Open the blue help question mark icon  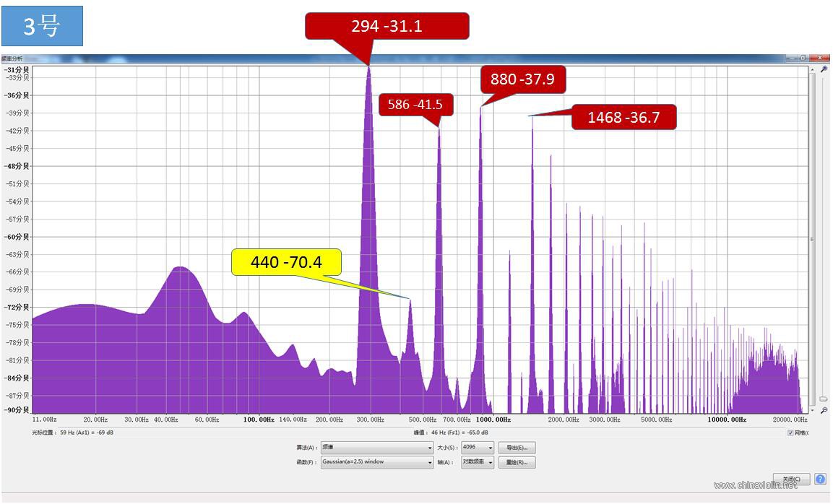[820, 479]
